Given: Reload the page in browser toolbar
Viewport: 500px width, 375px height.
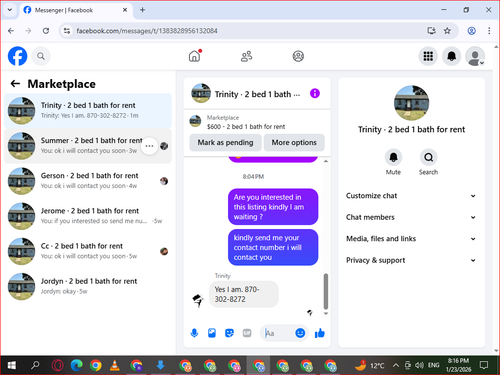Looking at the screenshot, I should point(46,31).
